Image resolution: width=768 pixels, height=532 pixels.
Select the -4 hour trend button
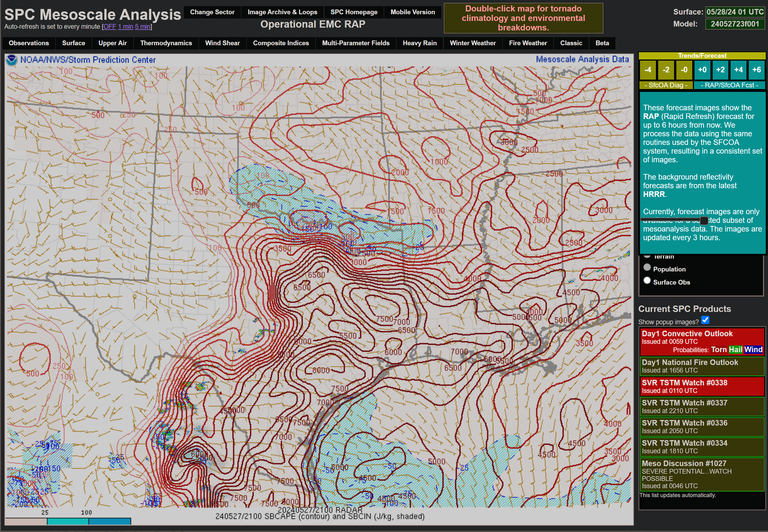point(648,70)
